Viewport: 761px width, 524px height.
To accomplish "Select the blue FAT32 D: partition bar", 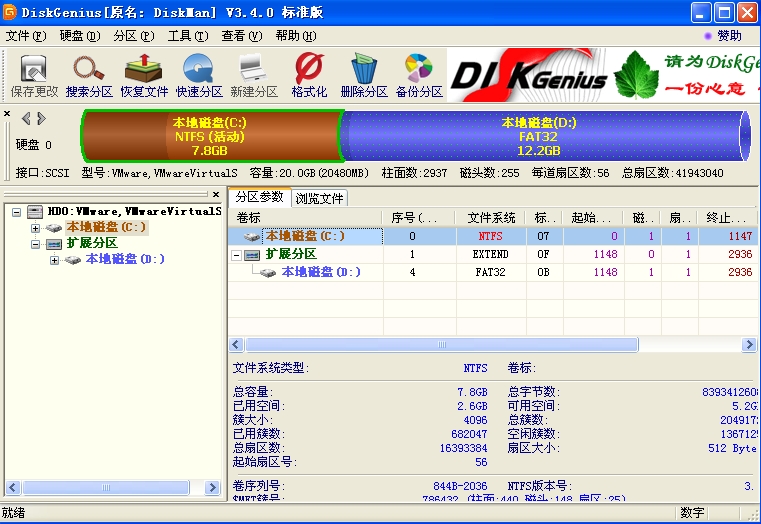I will [x=540, y=137].
